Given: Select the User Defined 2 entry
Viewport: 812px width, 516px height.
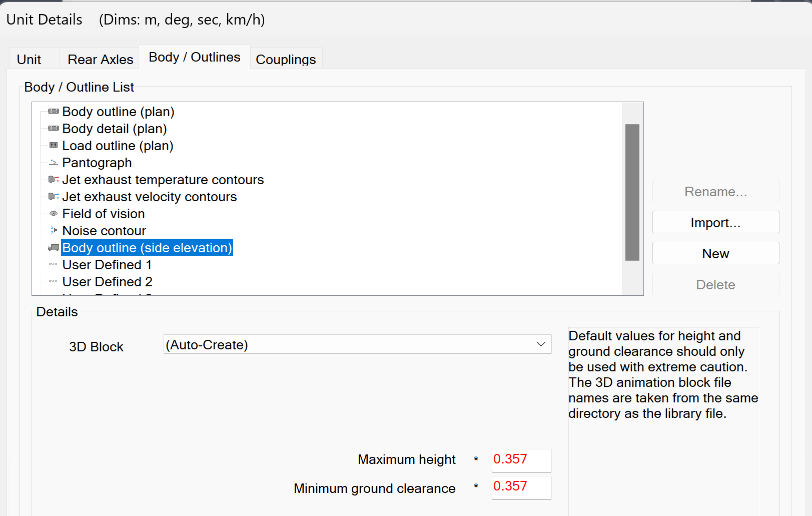Looking at the screenshot, I should [107, 282].
